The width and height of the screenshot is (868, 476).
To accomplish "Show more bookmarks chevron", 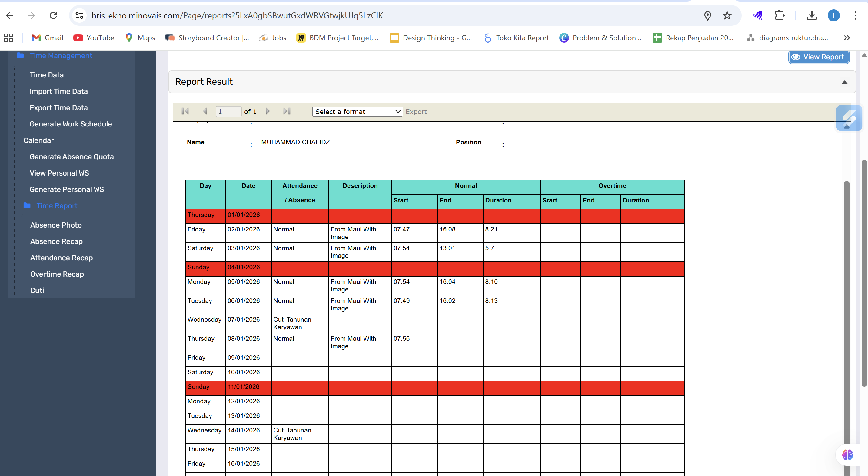I will point(847,38).
